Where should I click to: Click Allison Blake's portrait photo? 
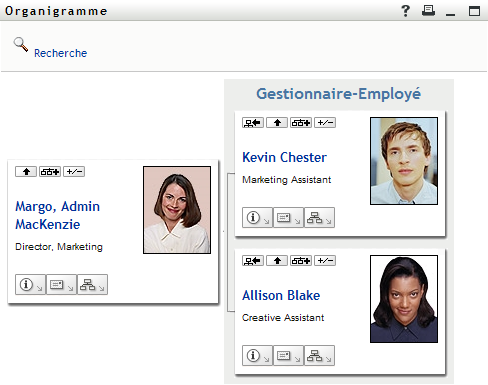(404, 299)
